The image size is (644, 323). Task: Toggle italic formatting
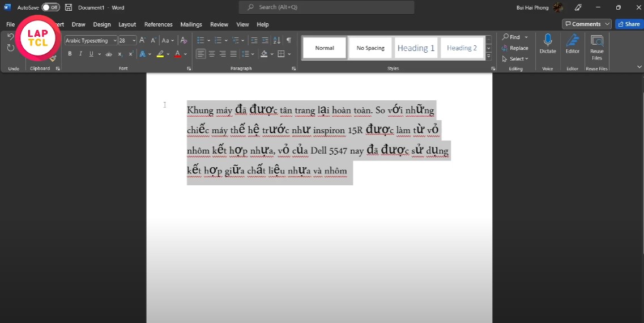click(x=80, y=54)
